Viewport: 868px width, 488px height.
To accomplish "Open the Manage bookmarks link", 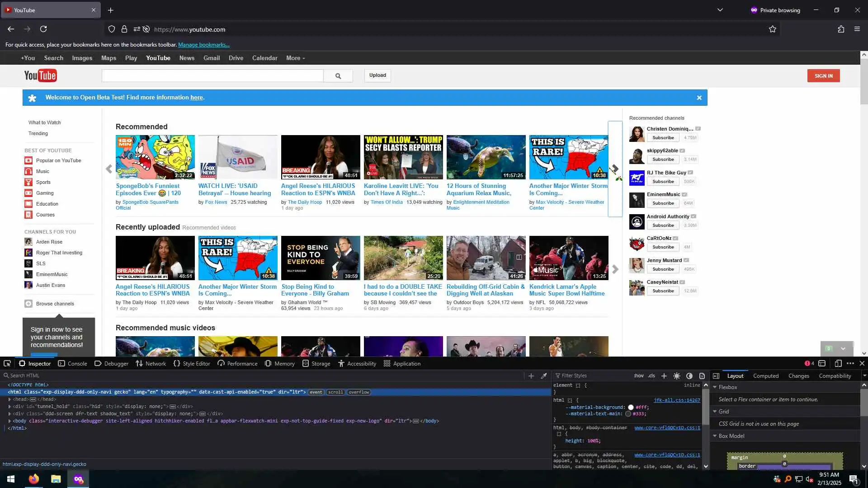I will 203,45.
